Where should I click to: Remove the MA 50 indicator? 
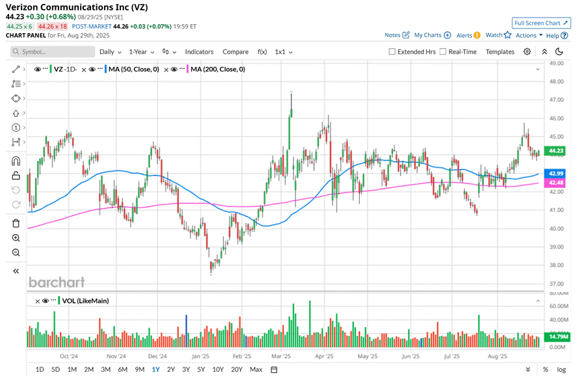84,70
